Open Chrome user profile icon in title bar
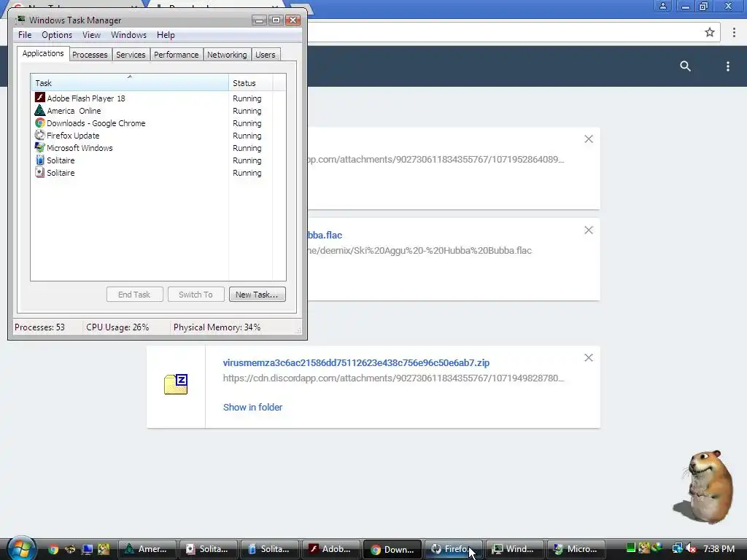 tap(662, 6)
